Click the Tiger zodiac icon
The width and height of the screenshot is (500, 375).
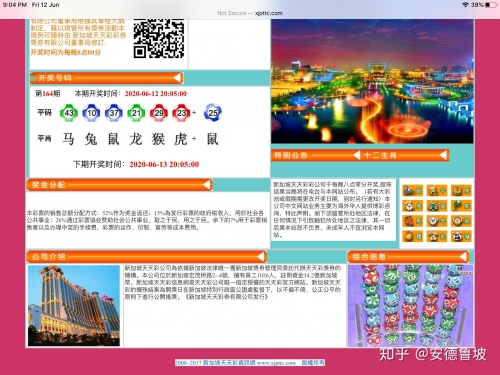tap(462, 190)
